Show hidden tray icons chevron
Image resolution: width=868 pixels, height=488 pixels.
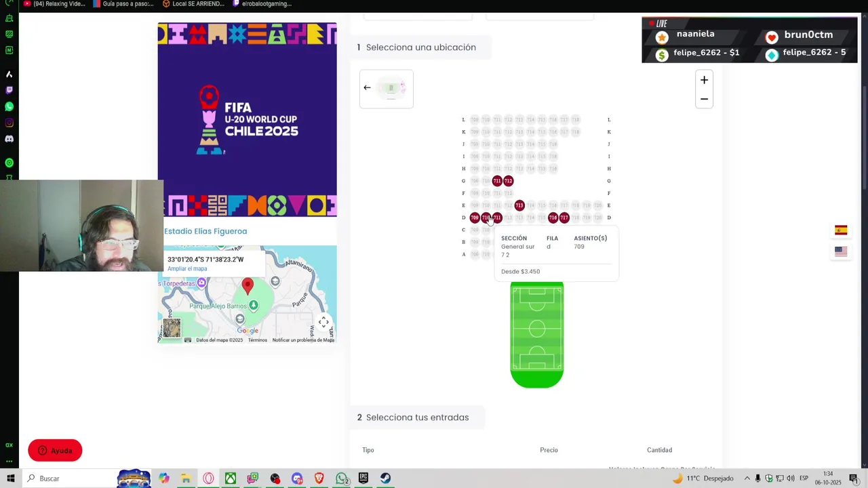(x=747, y=479)
